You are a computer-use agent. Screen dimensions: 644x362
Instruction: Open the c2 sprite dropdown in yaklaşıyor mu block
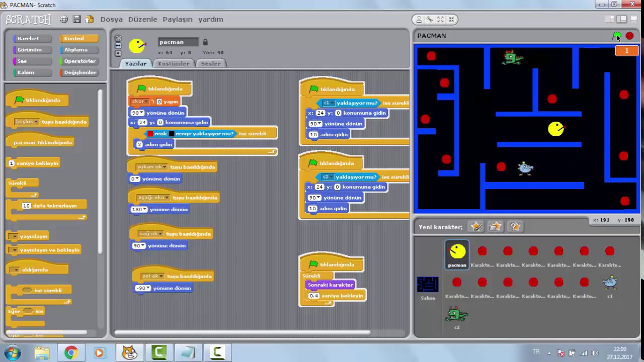click(327, 177)
